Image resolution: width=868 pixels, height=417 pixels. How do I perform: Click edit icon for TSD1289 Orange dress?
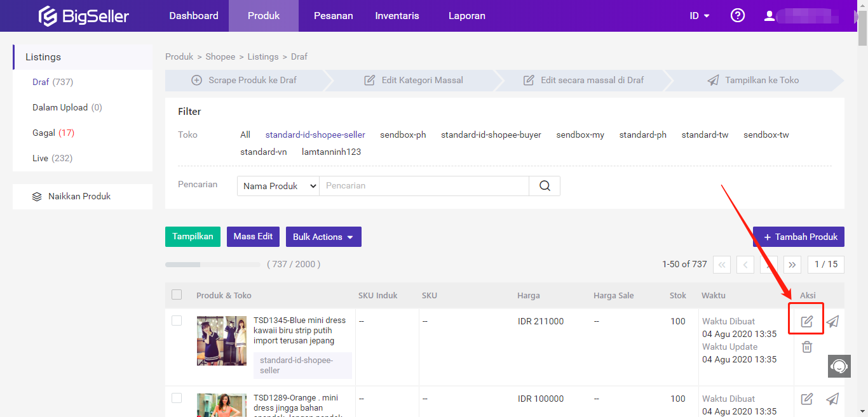(x=806, y=399)
